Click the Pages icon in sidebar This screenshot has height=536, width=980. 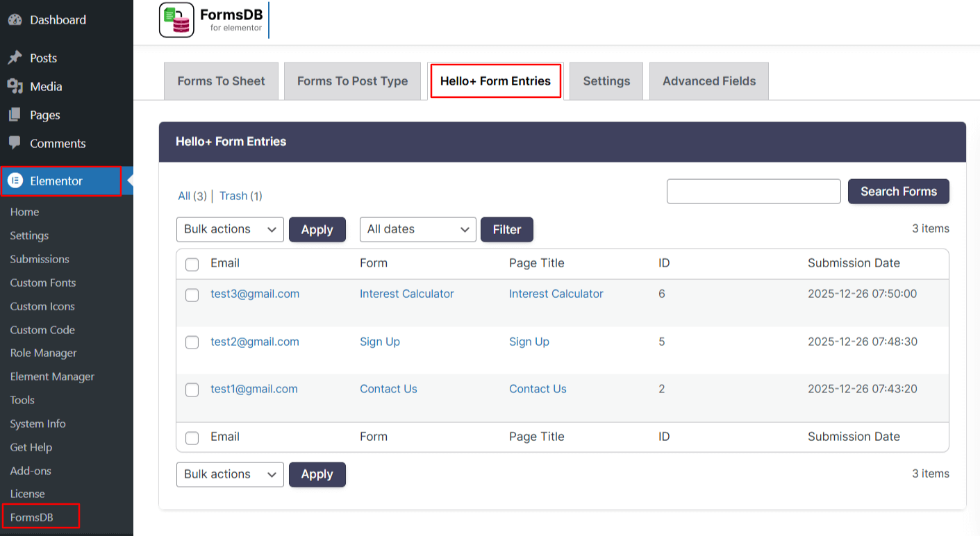click(15, 115)
